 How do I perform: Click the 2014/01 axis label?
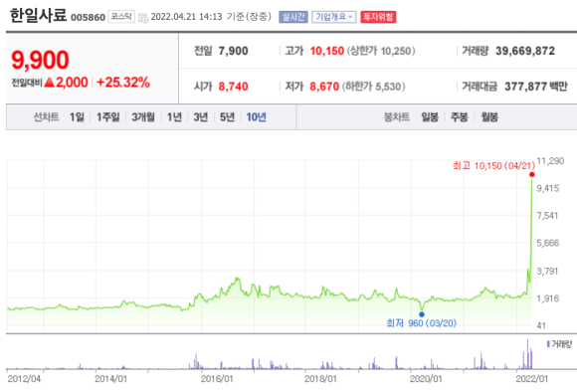[110, 379]
